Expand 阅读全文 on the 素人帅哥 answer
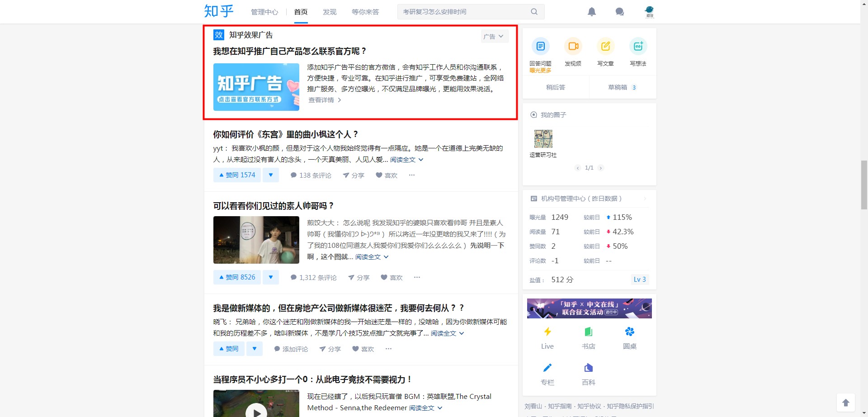Image resolution: width=868 pixels, height=417 pixels. pos(372,257)
